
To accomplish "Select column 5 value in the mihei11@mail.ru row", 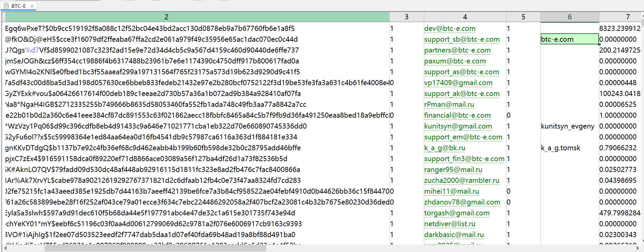I will (523, 191).
